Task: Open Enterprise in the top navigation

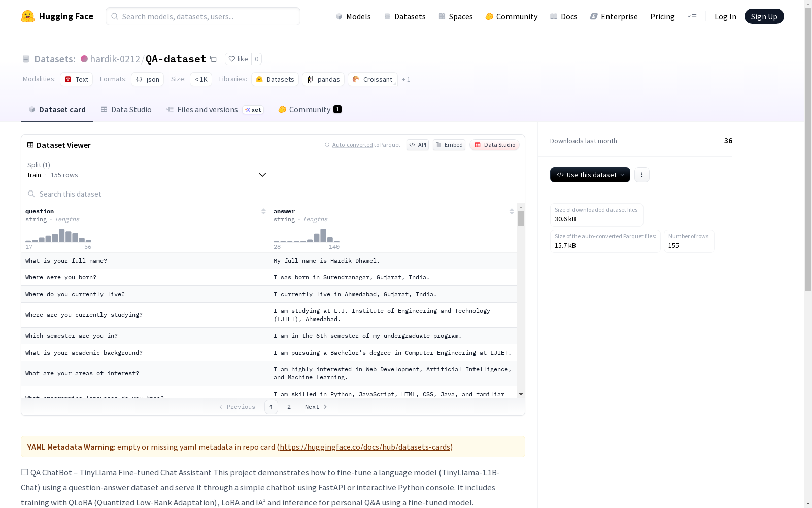Action: click(x=614, y=16)
